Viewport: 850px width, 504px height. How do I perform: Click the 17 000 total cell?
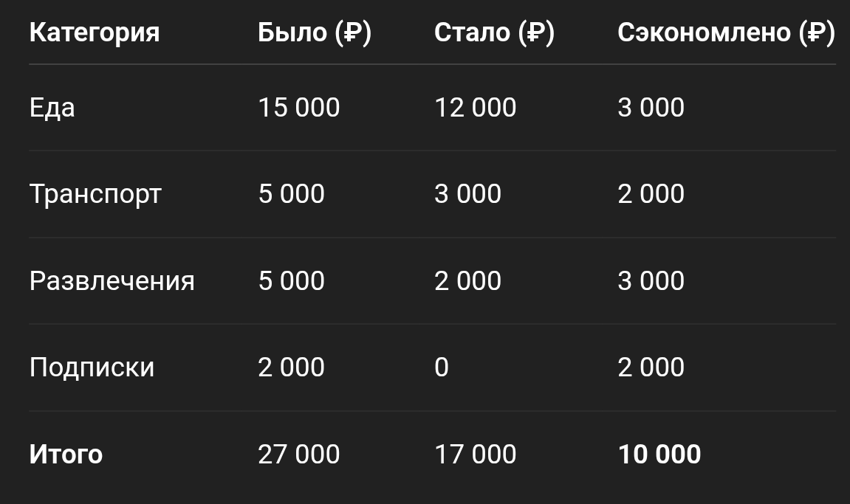coord(476,455)
